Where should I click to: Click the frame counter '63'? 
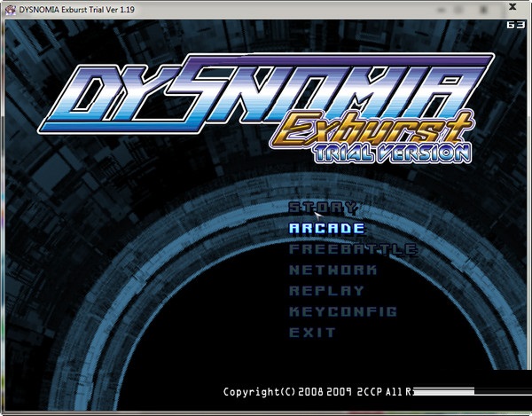(516, 25)
